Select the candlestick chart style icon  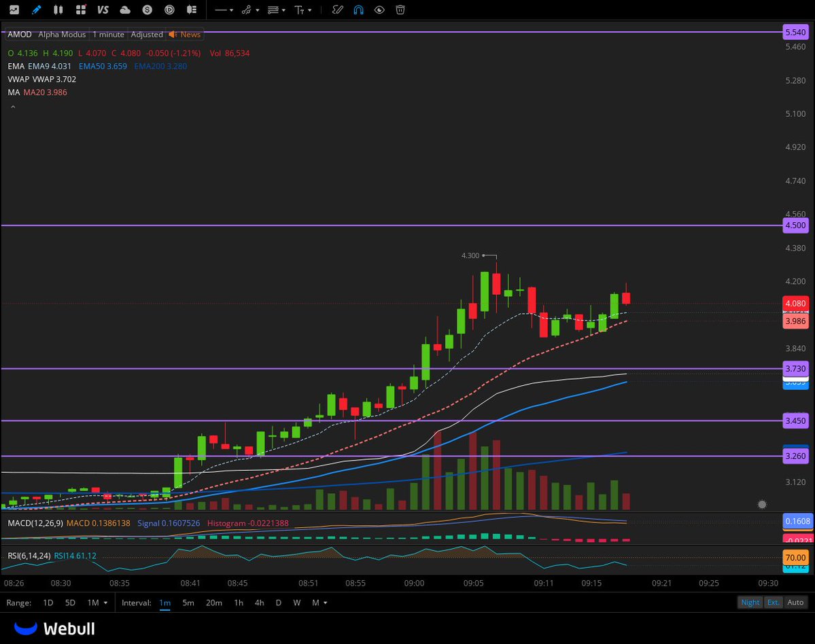tap(58, 10)
